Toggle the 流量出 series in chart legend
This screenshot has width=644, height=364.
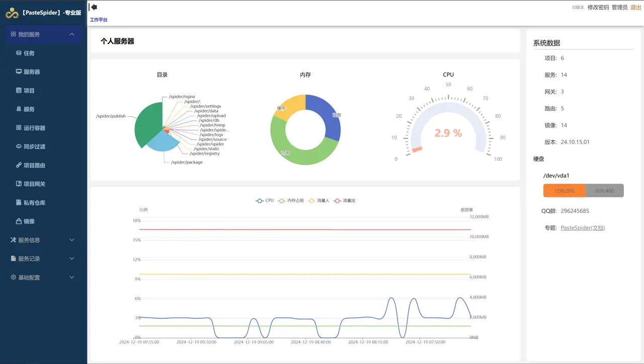344,200
